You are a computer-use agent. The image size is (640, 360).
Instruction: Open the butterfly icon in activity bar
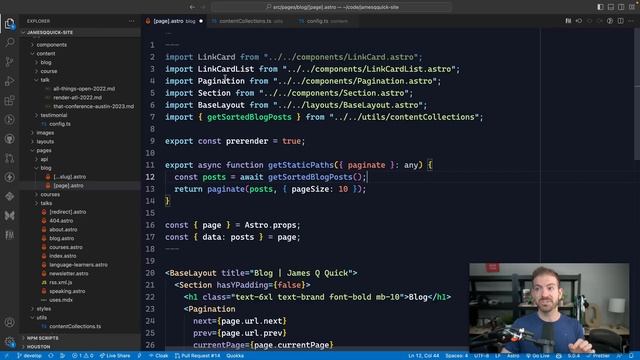pyautogui.click(x=9, y=216)
